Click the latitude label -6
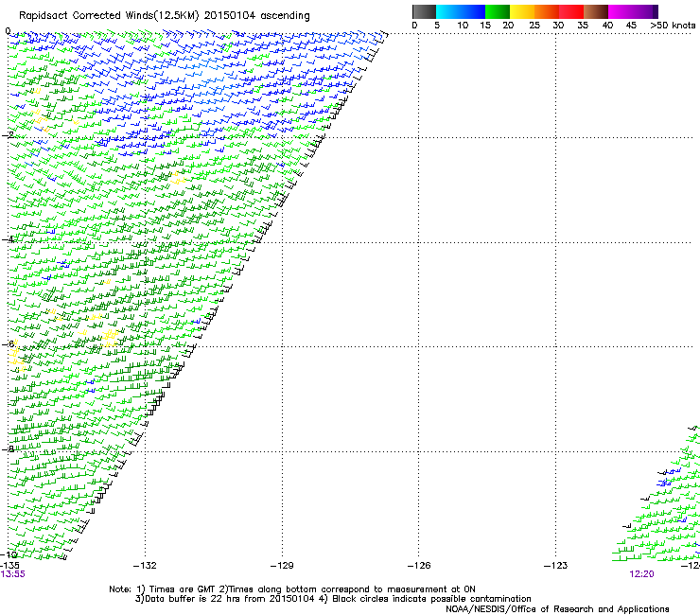700x615 pixels. click(x=8, y=343)
